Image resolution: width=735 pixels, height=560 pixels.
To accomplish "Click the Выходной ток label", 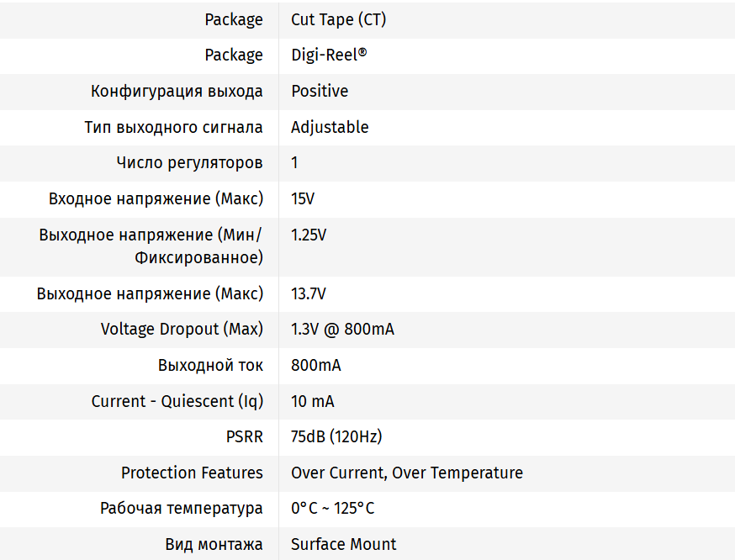I will coord(210,365).
